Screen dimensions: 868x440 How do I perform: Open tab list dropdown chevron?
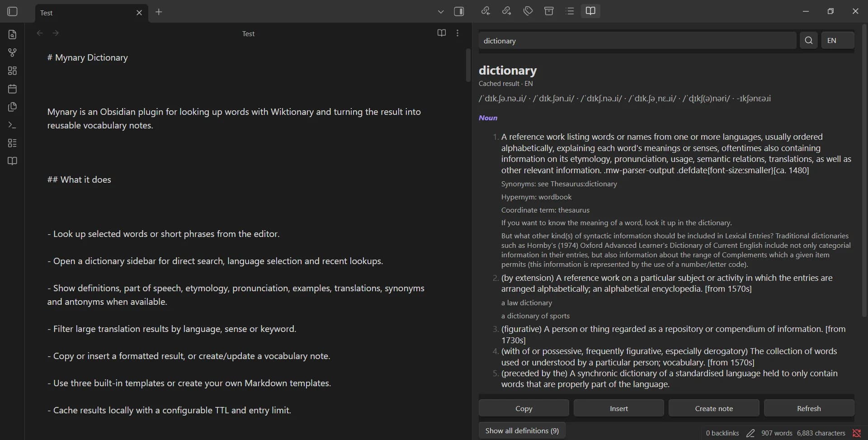click(441, 12)
